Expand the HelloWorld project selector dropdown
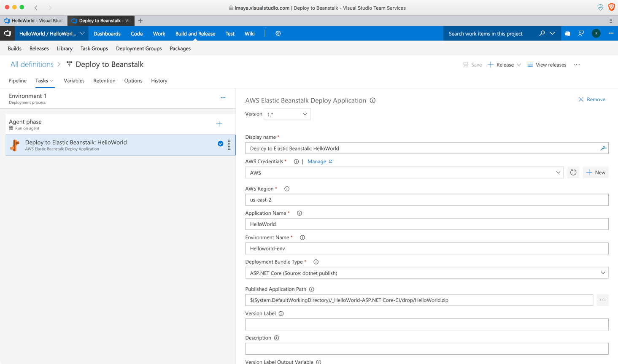 tap(82, 33)
